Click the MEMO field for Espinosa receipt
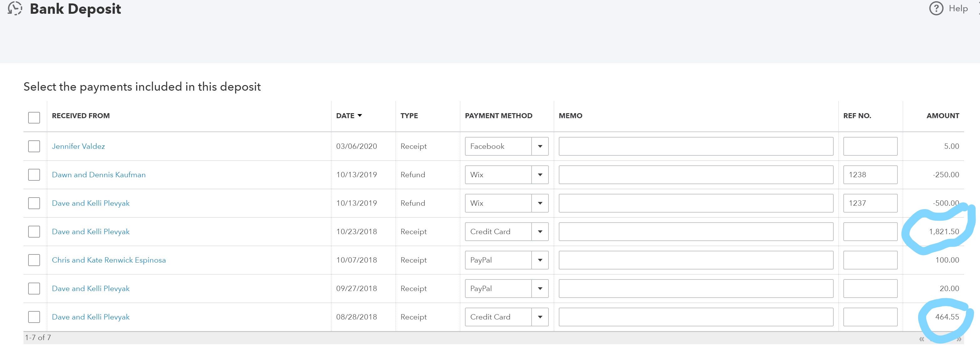The width and height of the screenshot is (980, 347). (695, 259)
